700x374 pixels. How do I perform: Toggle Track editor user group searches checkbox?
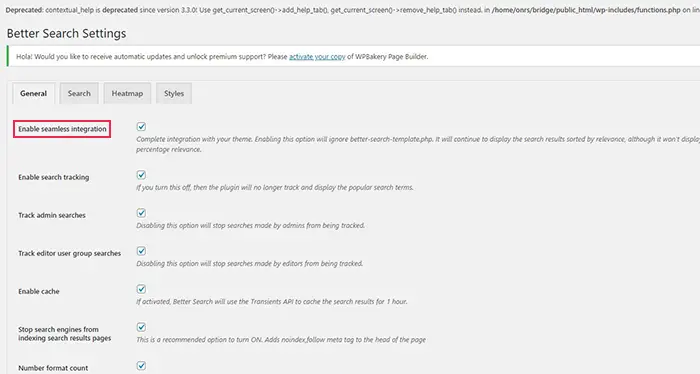pyautogui.click(x=141, y=251)
